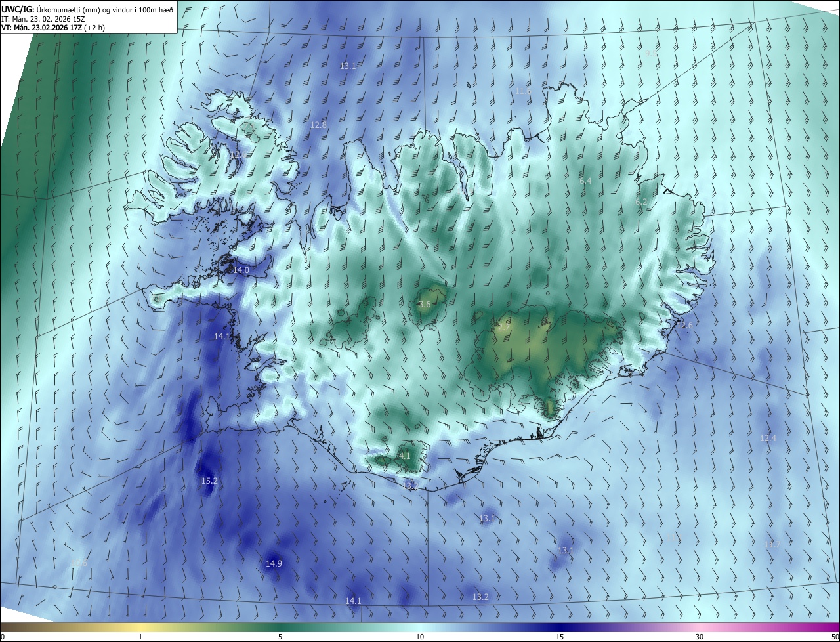
Task: Click the 12.6 value on the east coast
Action: pos(684,326)
